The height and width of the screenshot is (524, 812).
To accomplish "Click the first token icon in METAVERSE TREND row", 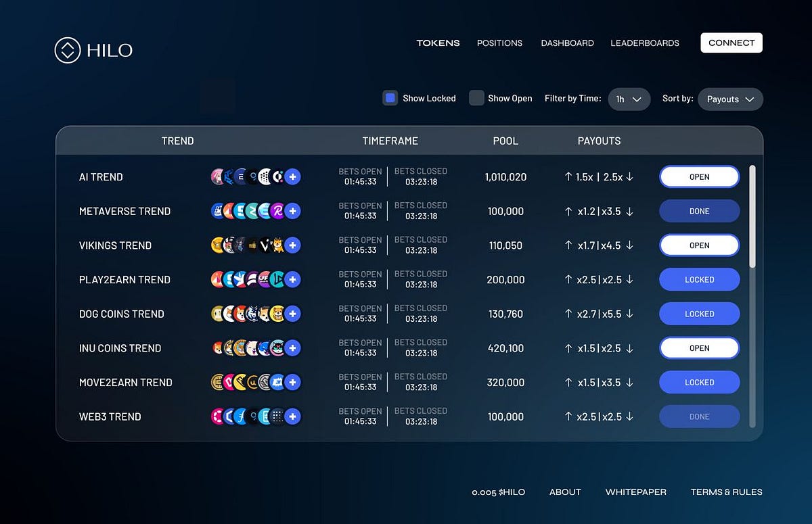I will pyautogui.click(x=217, y=211).
